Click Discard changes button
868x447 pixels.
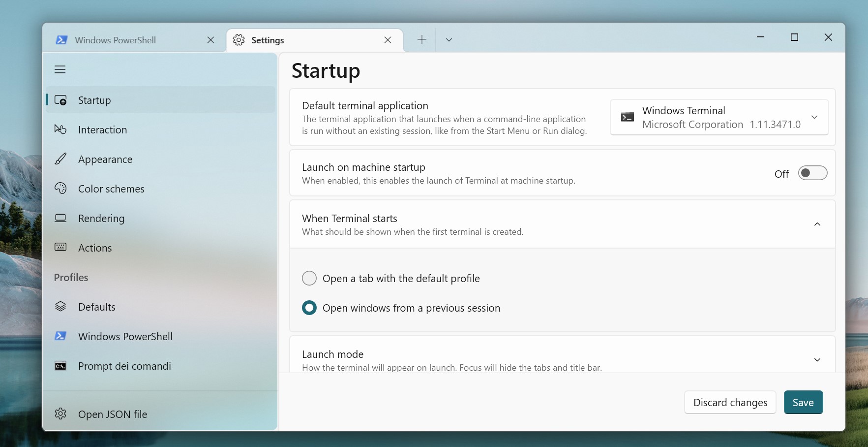[730, 402]
